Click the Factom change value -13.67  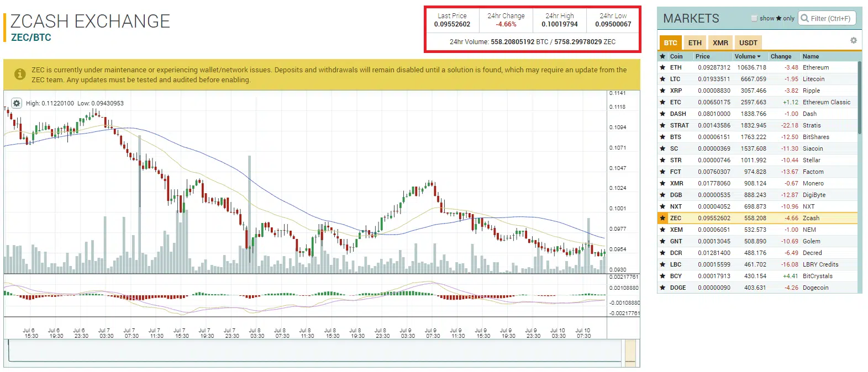(790, 172)
